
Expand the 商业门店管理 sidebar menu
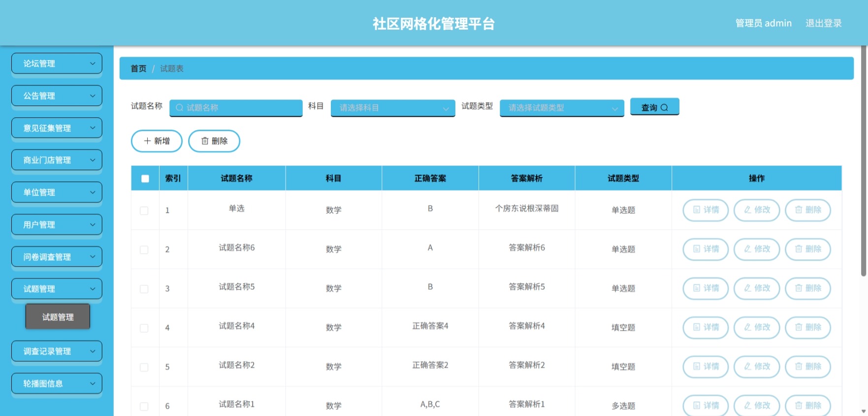(57, 160)
